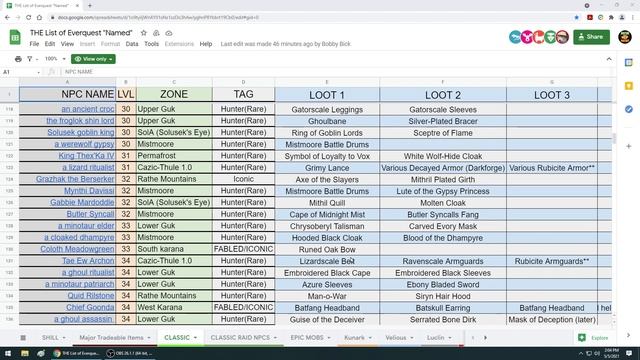Open the Tools menu
640x360 pixels.
tap(151, 44)
